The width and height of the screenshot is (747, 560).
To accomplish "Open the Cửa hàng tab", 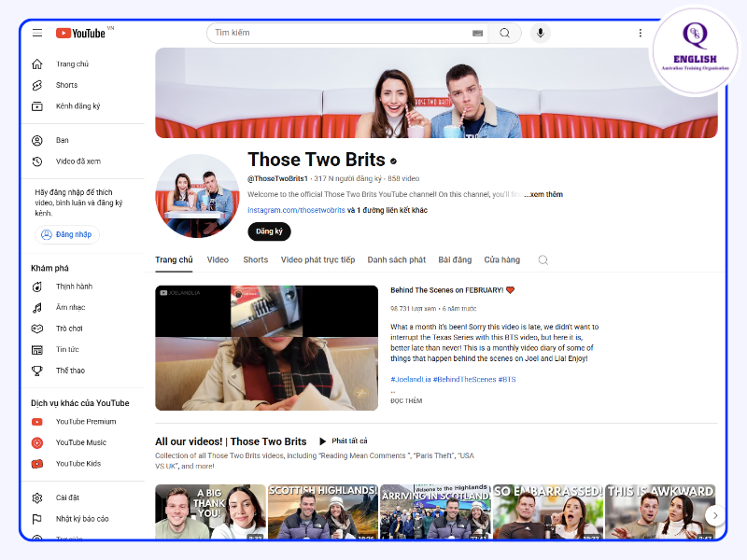I will (x=502, y=260).
